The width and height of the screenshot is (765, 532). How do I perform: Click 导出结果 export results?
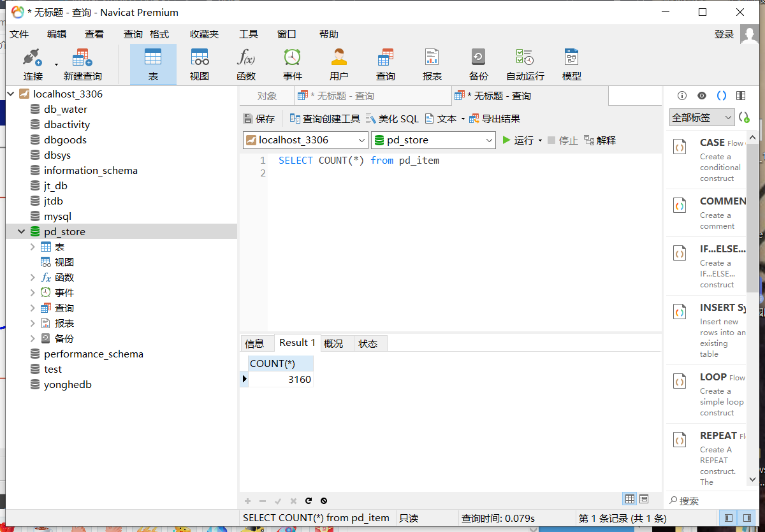[x=495, y=119]
